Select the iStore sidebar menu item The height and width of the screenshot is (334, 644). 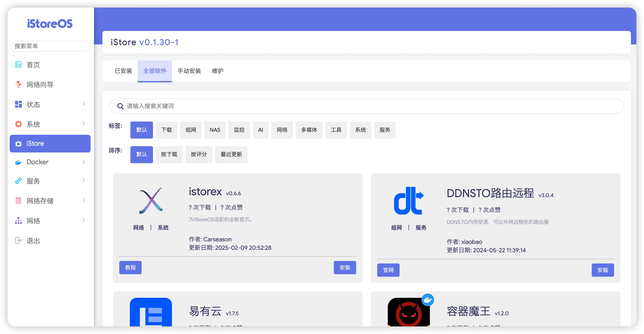50,144
